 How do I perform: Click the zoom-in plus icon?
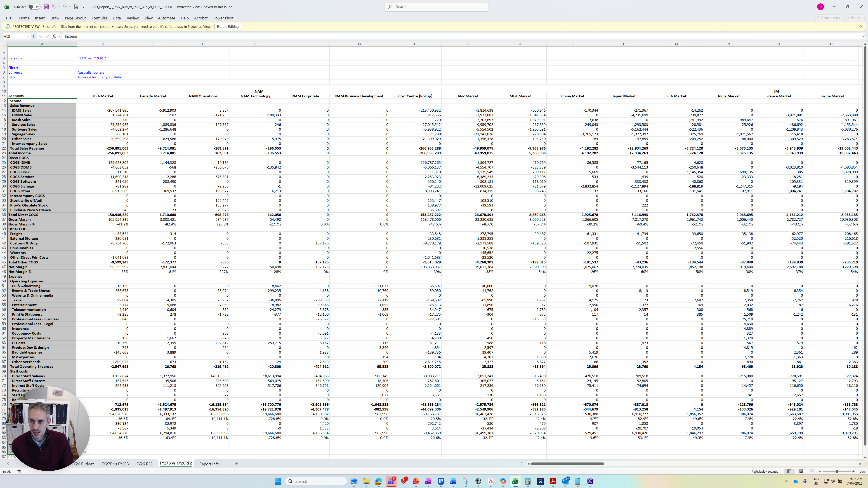[853, 472]
